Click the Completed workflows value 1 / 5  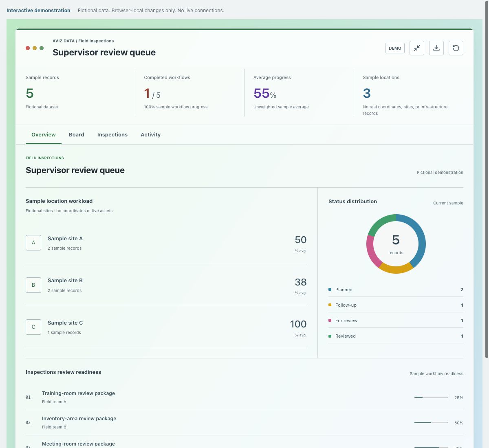(152, 94)
